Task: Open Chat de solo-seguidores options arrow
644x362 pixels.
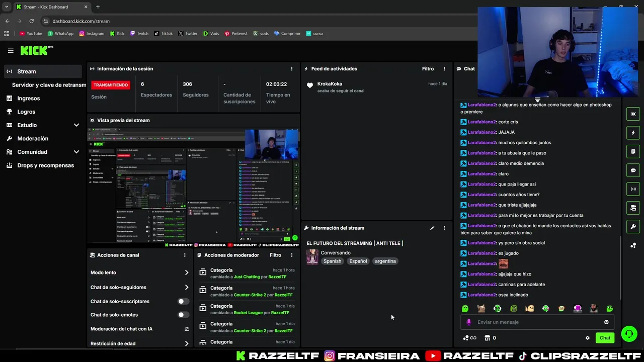Action: tap(187, 288)
